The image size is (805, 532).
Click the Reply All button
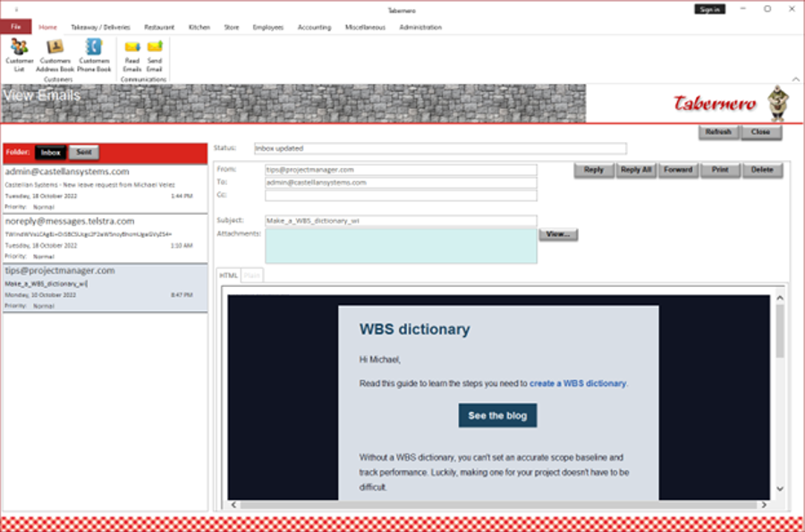[x=636, y=170]
